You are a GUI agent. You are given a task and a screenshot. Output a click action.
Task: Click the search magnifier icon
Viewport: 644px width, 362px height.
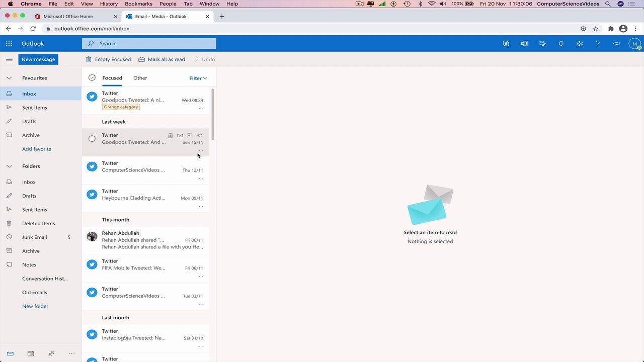point(91,43)
